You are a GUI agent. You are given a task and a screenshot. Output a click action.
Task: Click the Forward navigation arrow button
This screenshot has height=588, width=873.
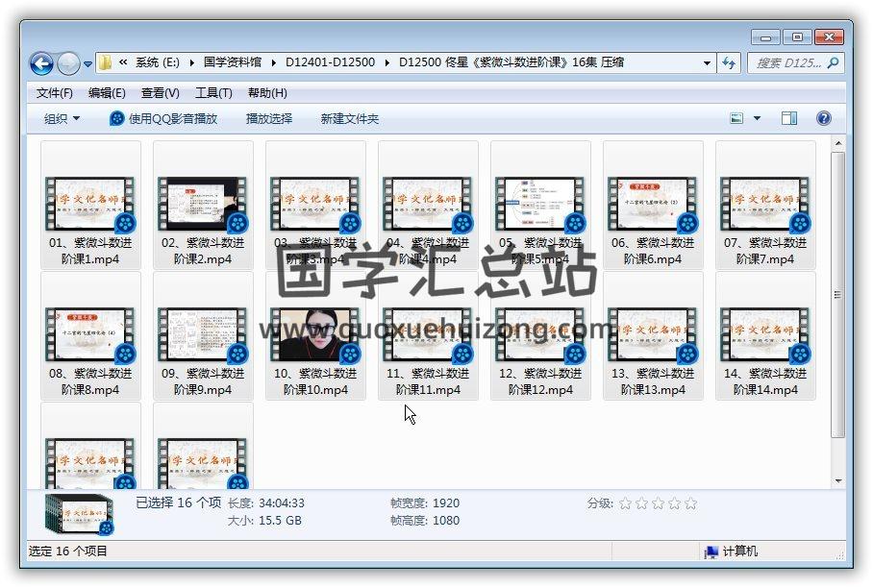68,63
